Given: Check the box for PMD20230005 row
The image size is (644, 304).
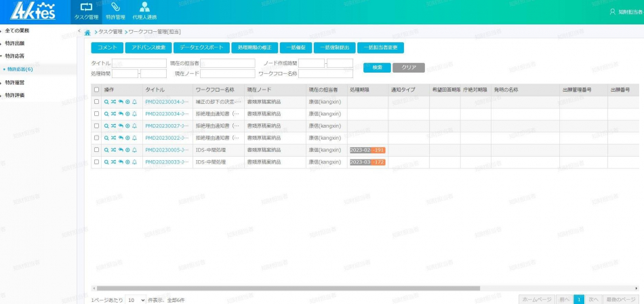Looking at the screenshot, I should (96, 150).
